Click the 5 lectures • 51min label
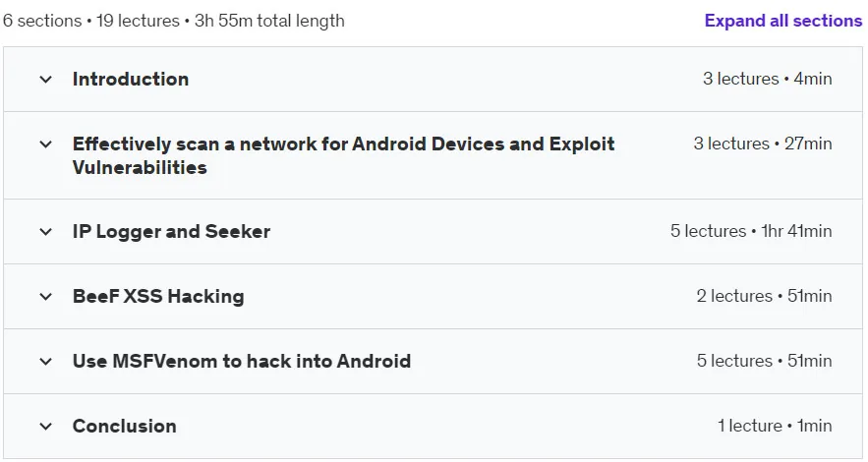The height and width of the screenshot is (462, 868). (x=764, y=361)
